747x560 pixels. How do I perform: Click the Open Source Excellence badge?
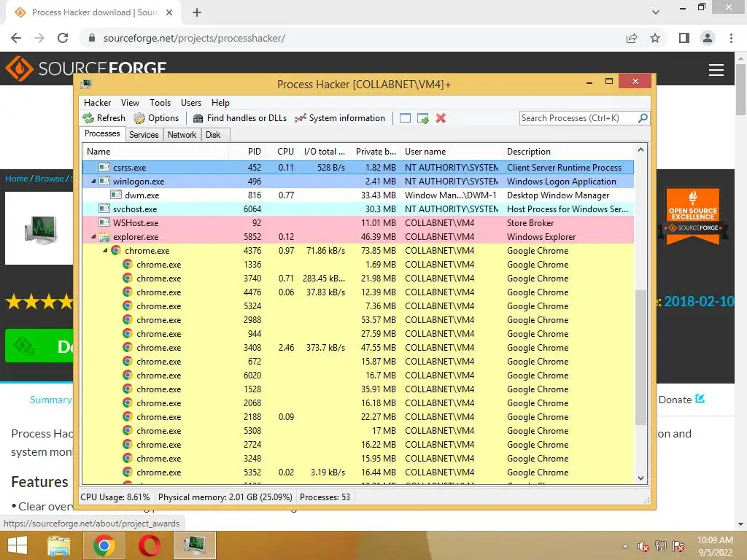(x=693, y=216)
